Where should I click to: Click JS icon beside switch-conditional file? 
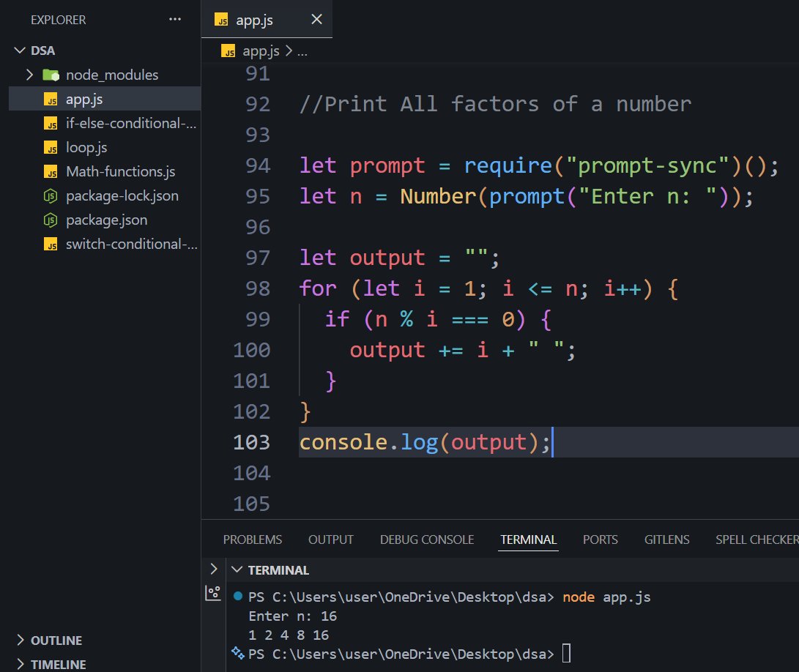coord(51,244)
